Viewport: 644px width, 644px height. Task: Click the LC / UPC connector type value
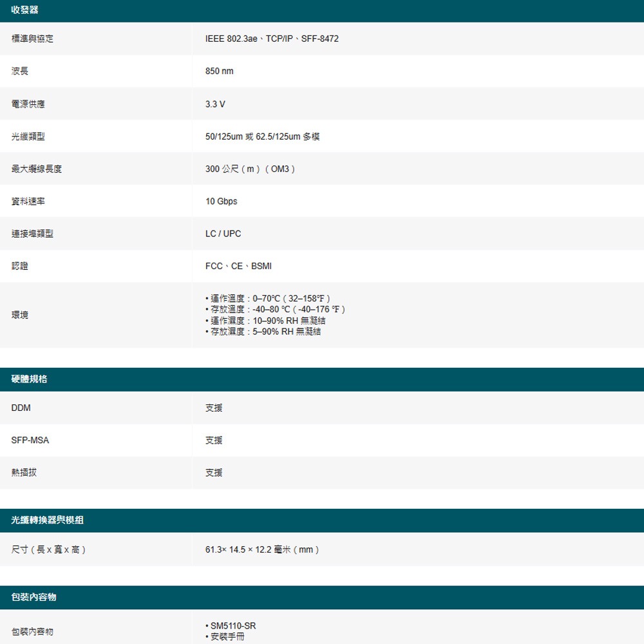(222, 234)
